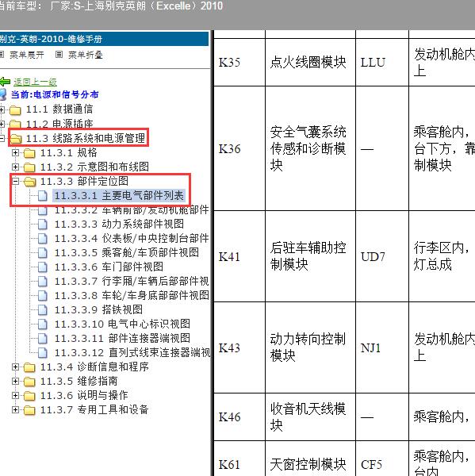Image resolution: width=475 pixels, height=476 pixels.
Task: Open 11.3.4 诊断信息和程序
Action: tap(94, 367)
